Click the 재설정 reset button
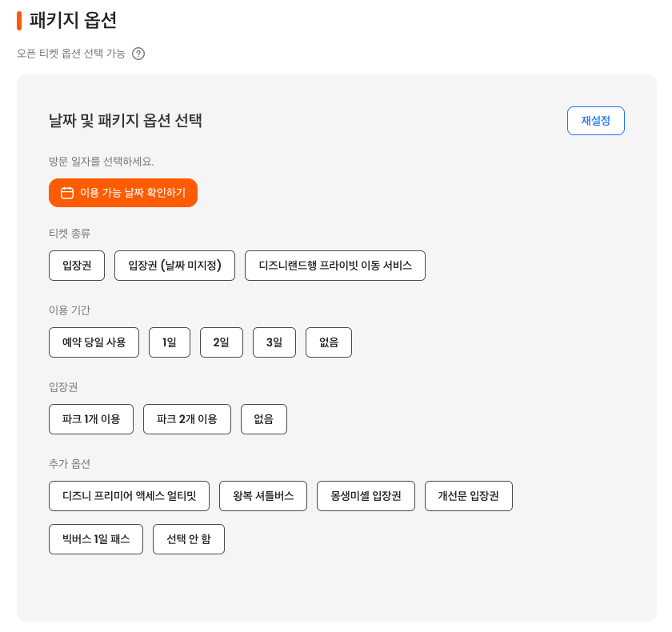 (x=595, y=121)
